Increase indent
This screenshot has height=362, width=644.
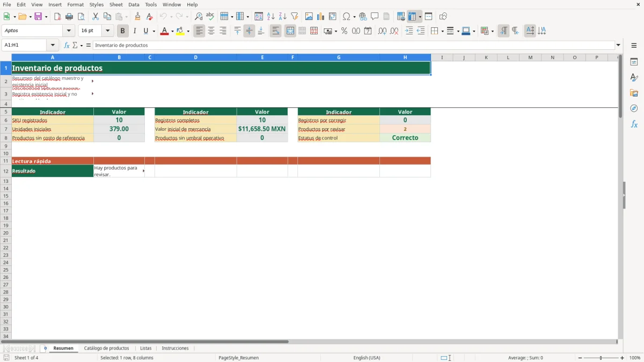click(x=409, y=31)
